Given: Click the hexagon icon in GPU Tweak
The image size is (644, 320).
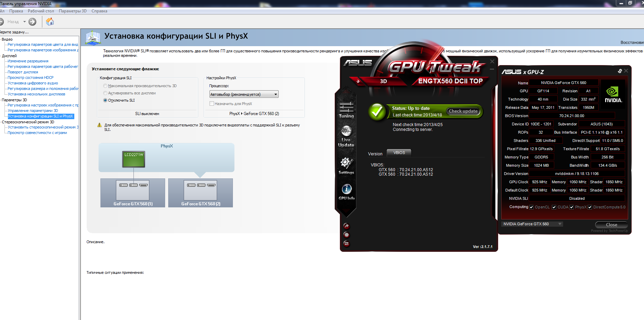Looking at the screenshot, I should coord(346,235).
